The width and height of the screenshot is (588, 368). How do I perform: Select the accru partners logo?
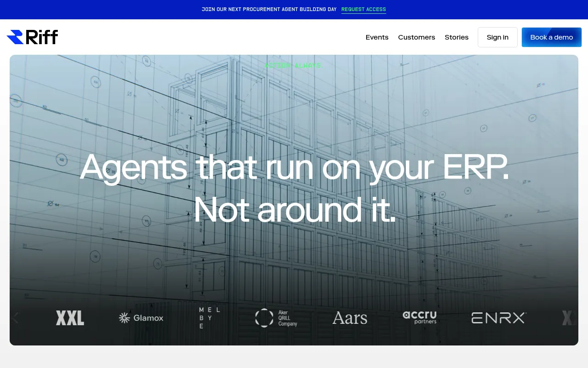point(419,317)
